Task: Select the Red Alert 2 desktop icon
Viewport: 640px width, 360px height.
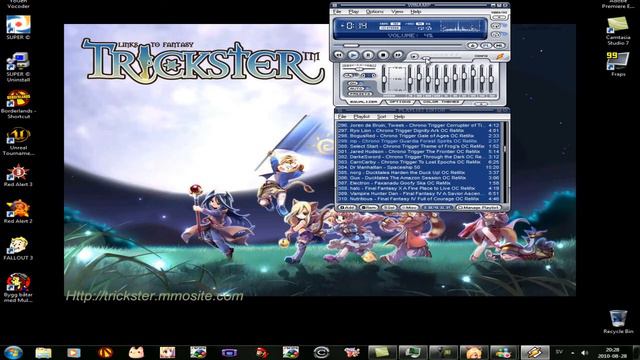Action: point(18,211)
